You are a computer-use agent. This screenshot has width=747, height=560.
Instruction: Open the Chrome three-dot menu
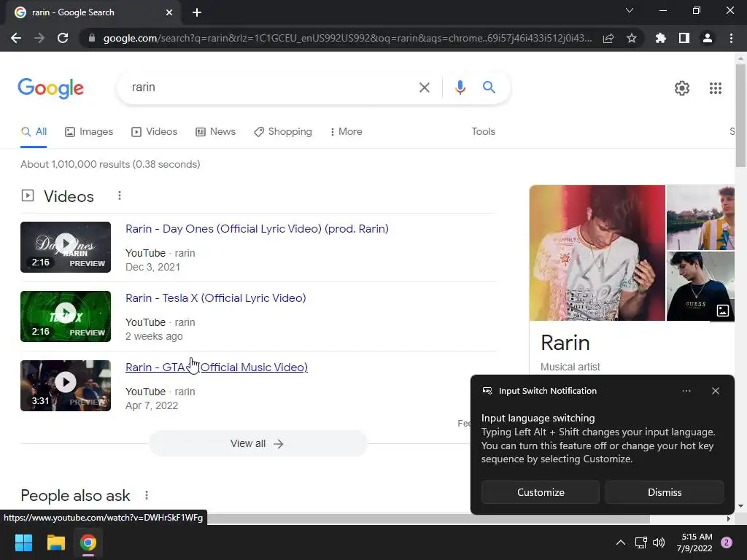coord(731,38)
